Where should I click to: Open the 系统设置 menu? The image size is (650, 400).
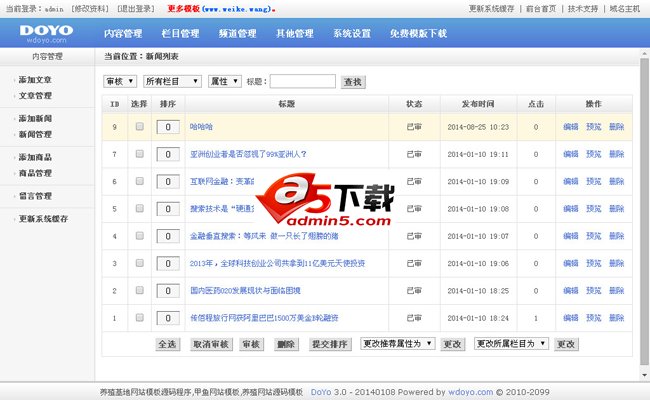352,34
